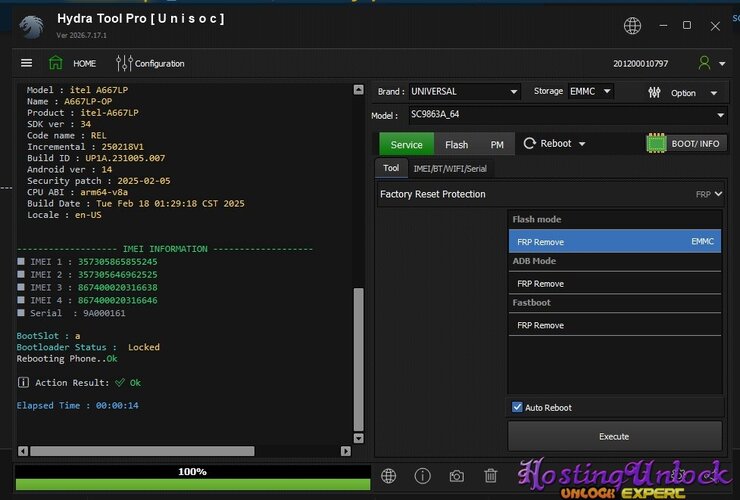The image size is (740, 500).
Task: Click the log horizontal scrollbar thumb
Action: (142, 451)
